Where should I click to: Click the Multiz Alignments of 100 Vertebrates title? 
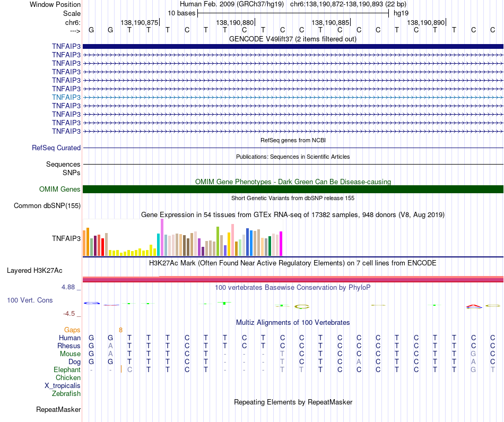pyautogui.click(x=293, y=322)
